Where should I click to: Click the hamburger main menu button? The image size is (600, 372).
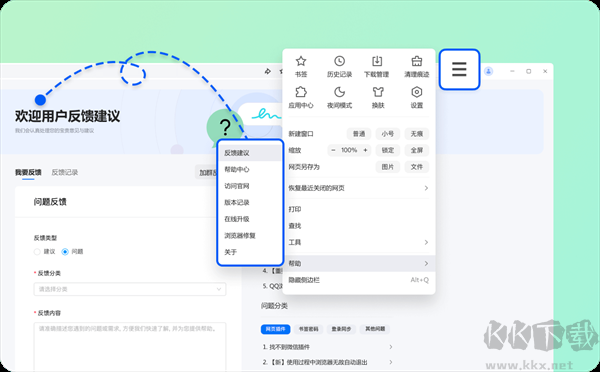[x=459, y=69]
